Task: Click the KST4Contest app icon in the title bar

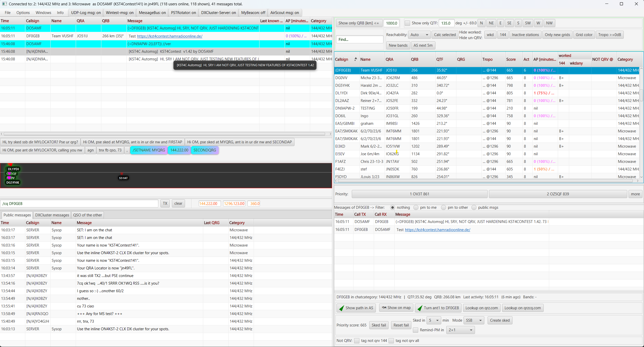Action: (x=4, y=4)
